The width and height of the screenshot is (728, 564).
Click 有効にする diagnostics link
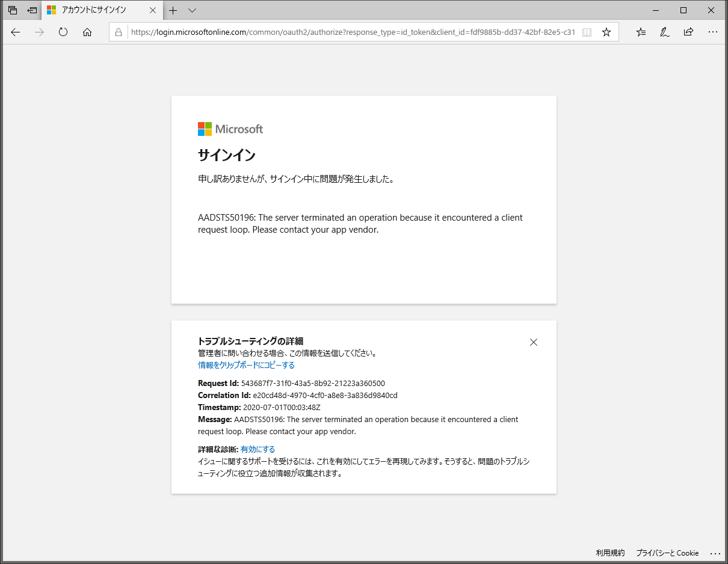(x=258, y=449)
